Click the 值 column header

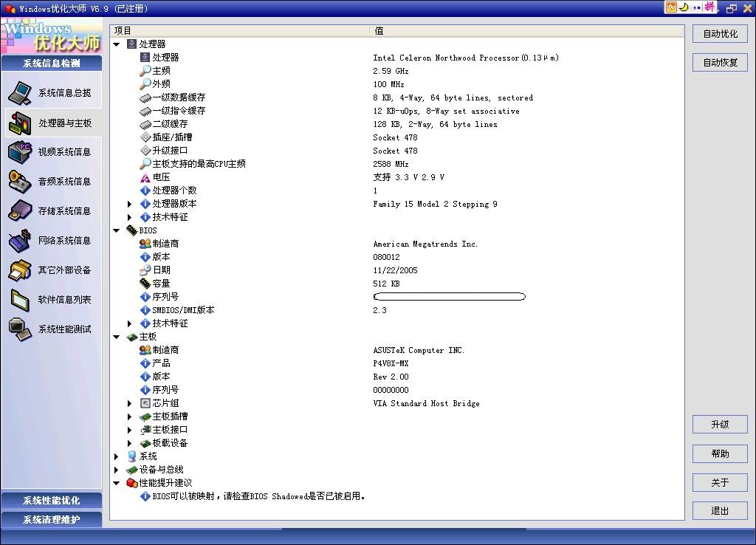pyautogui.click(x=527, y=31)
